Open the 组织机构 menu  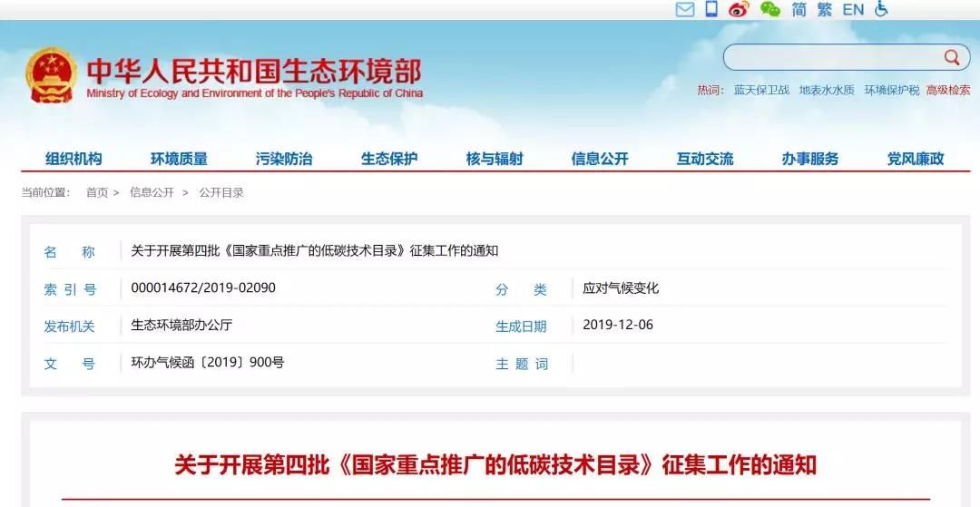pos(73,159)
